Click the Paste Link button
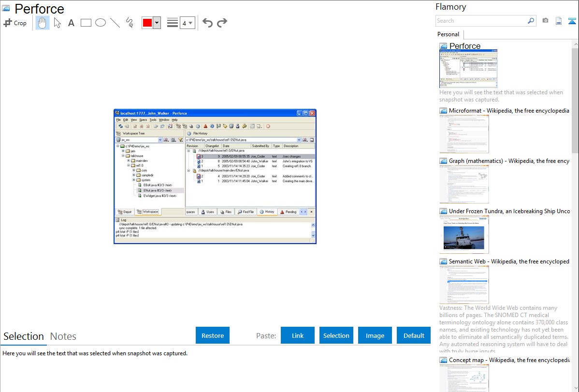 point(298,335)
